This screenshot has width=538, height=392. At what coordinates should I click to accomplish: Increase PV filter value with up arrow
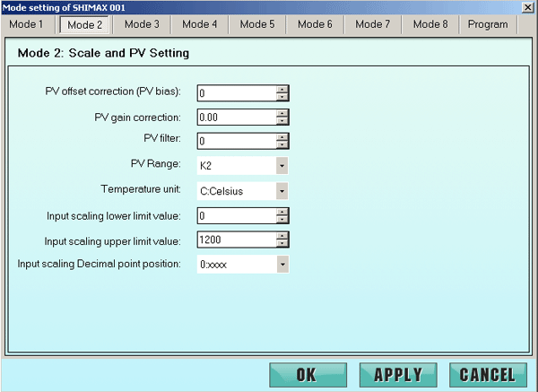(282, 136)
